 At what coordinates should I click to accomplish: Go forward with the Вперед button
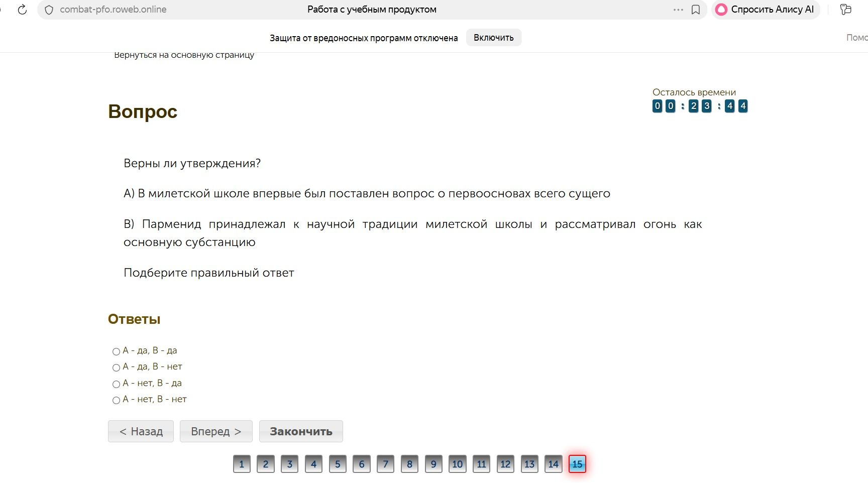216,431
